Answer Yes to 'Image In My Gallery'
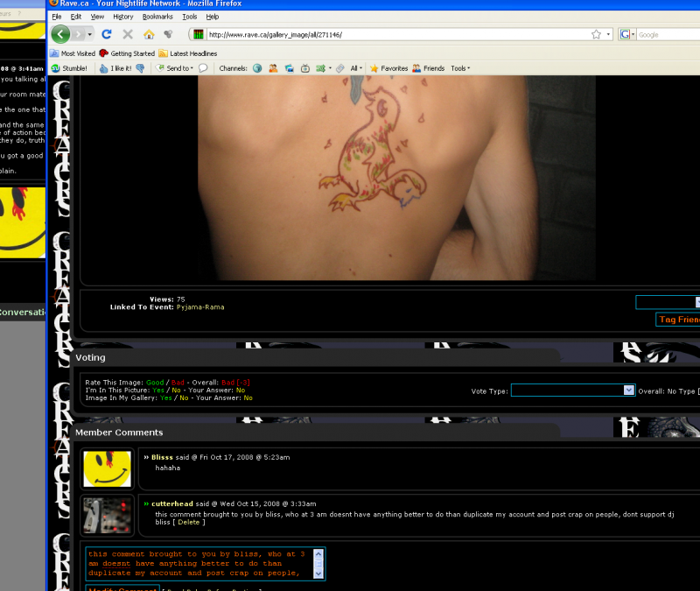The width and height of the screenshot is (700, 591). click(x=166, y=398)
